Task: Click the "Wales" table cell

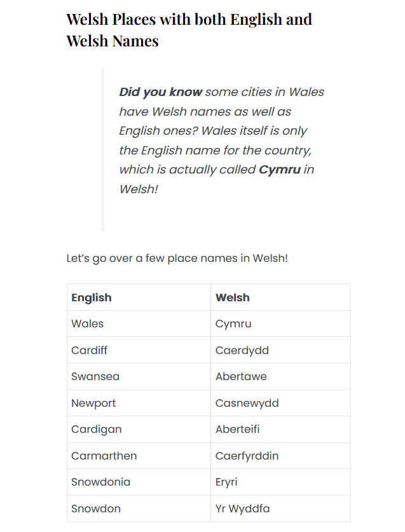Action: pyautogui.click(x=88, y=324)
